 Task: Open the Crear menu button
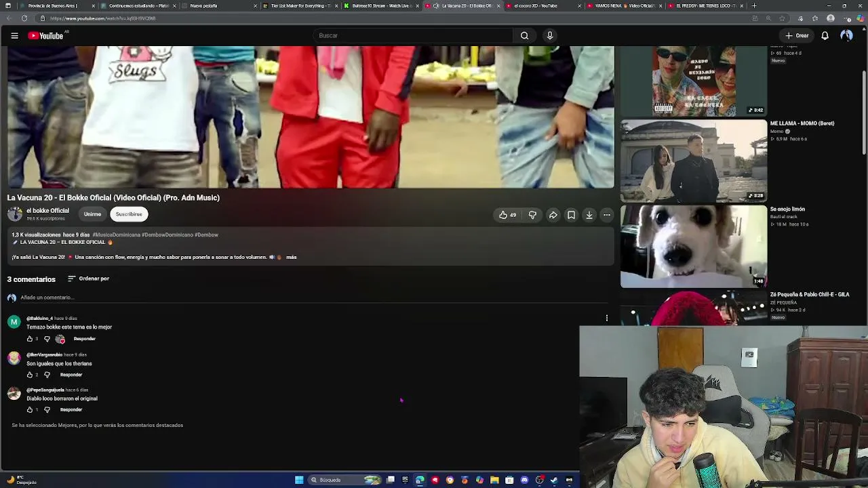tap(797, 35)
